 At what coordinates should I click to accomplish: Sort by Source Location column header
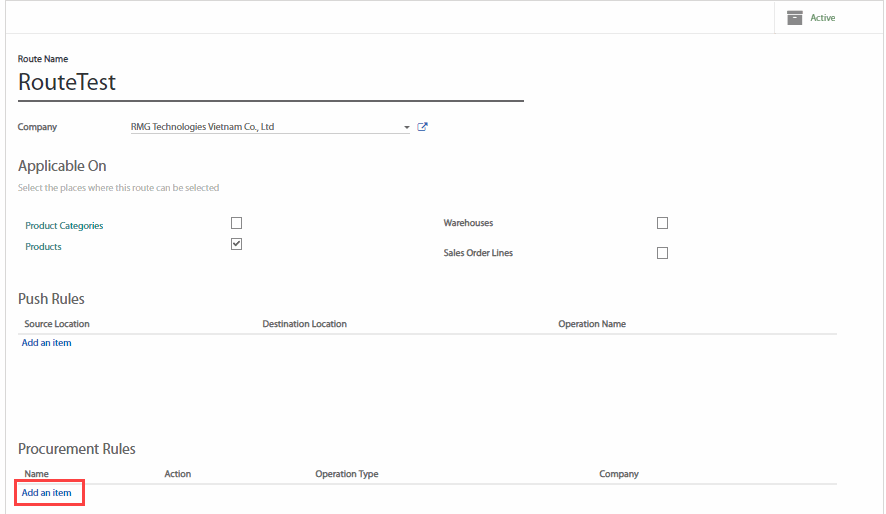coord(57,324)
